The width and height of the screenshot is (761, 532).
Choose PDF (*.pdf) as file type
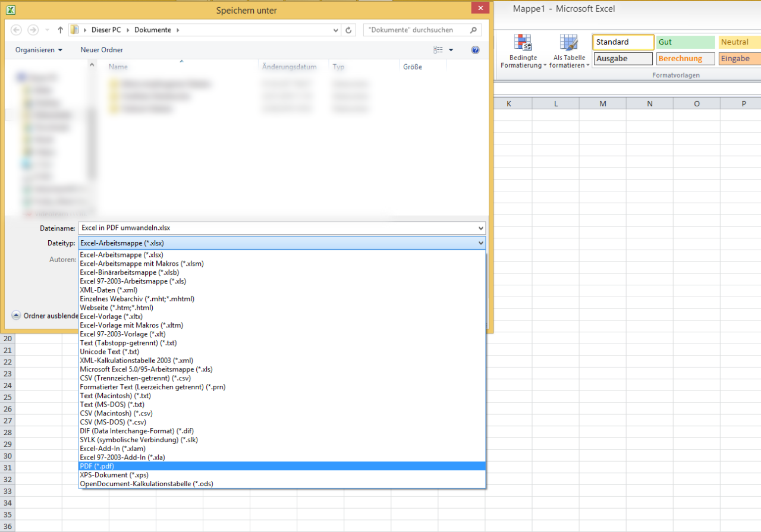coord(282,466)
